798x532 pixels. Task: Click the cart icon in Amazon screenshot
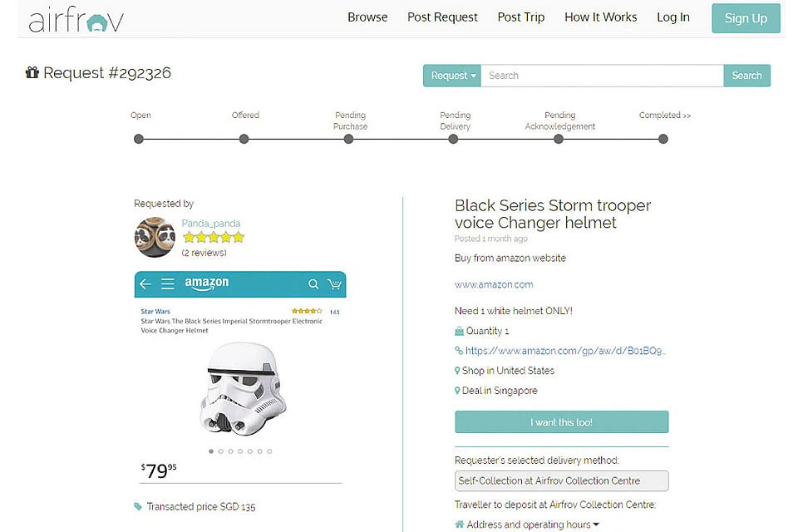tap(334, 284)
